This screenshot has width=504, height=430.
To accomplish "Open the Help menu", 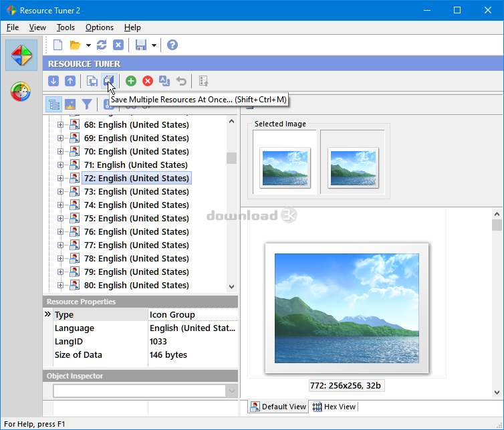I will point(132,27).
